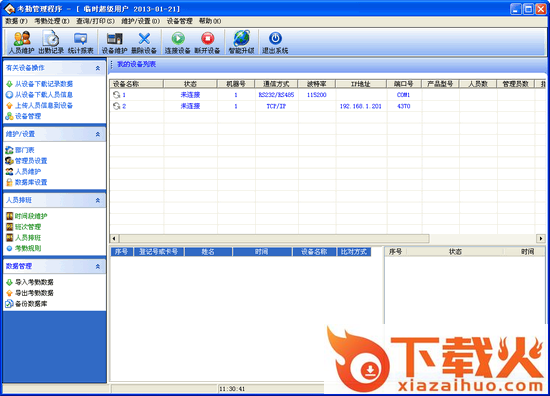This screenshot has width=550, height=396.
Task: Click the horizontal scrollbar thumb
Action: (274, 239)
